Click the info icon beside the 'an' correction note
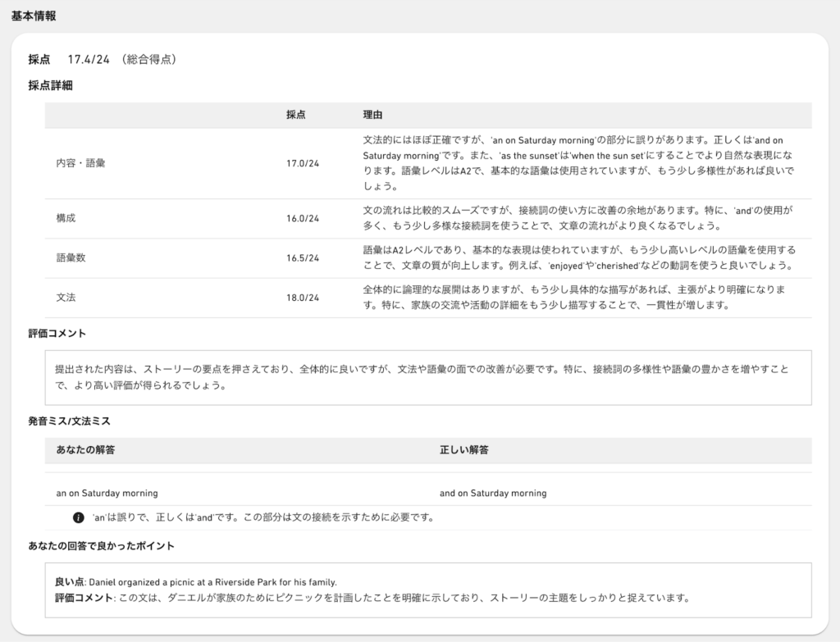Viewport: 840px width, 642px height. (x=79, y=517)
